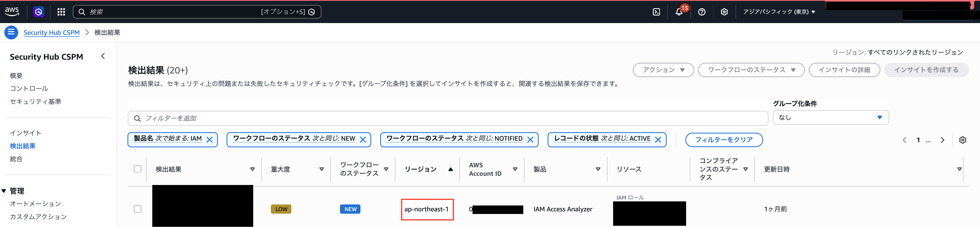
Task: Focus the フィルターを追加 filter field
Action: click(x=448, y=118)
